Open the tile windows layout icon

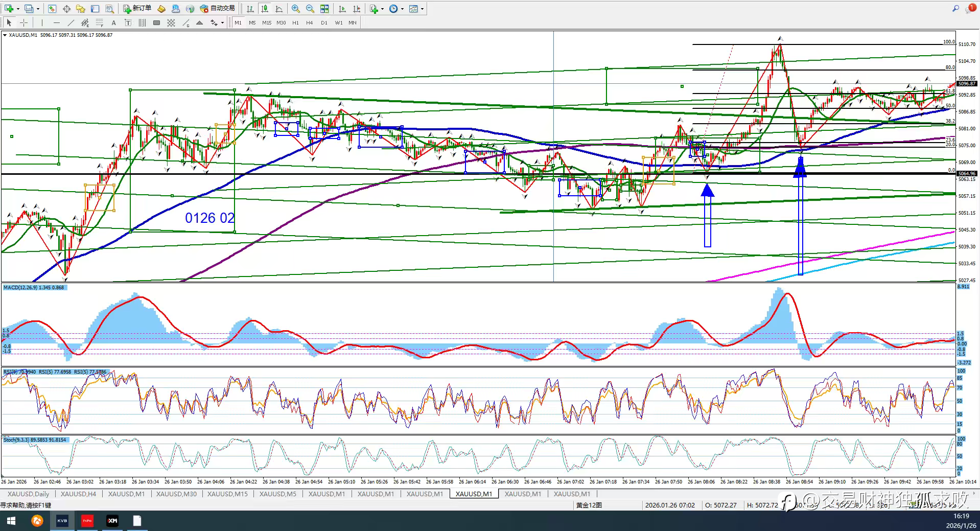click(x=324, y=9)
